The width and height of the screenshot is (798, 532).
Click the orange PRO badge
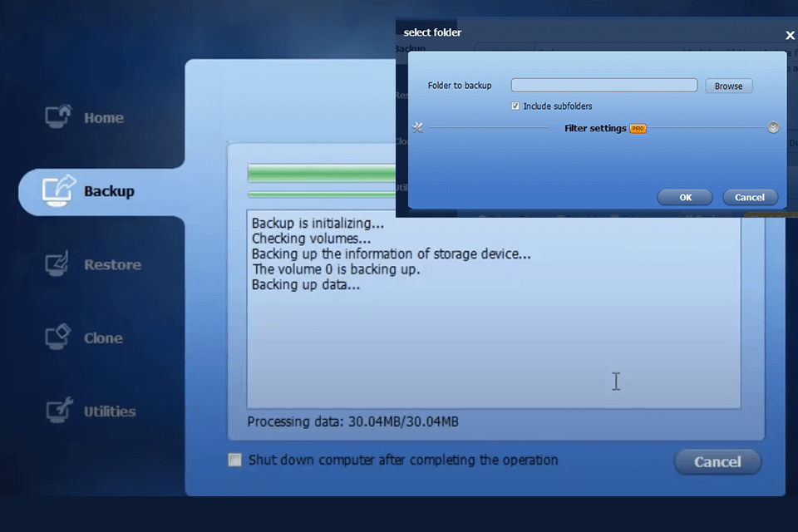637,129
